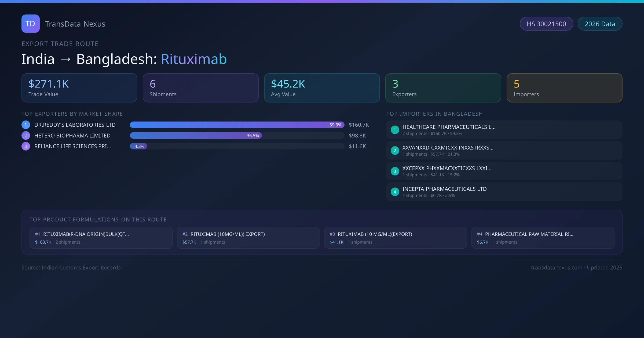Select the rank 1 badge beside Dr.Reddy's
The height and width of the screenshot is (338, 644).
[x=25, y=124]
